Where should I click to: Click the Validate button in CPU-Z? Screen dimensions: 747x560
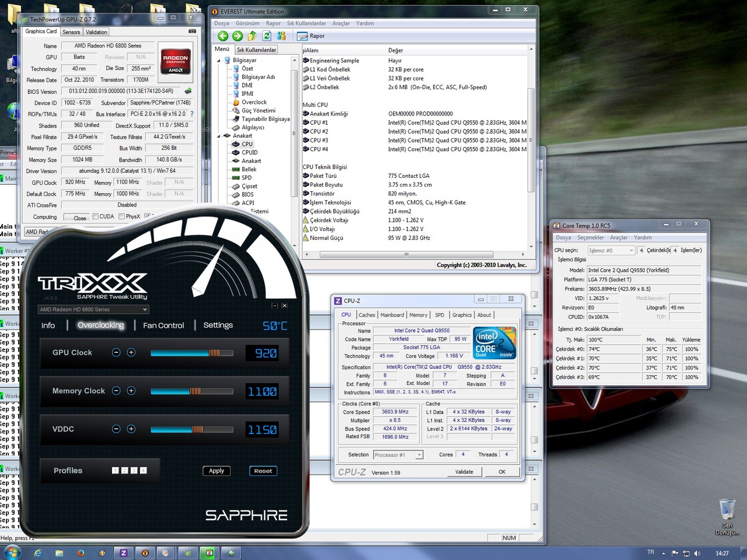point(465,472)
